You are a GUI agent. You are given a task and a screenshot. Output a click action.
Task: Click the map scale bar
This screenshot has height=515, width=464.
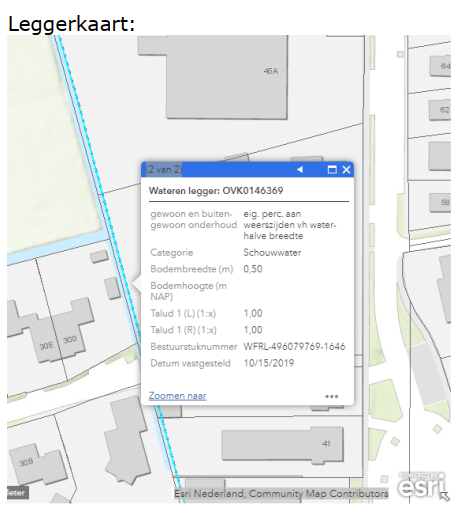18,493
